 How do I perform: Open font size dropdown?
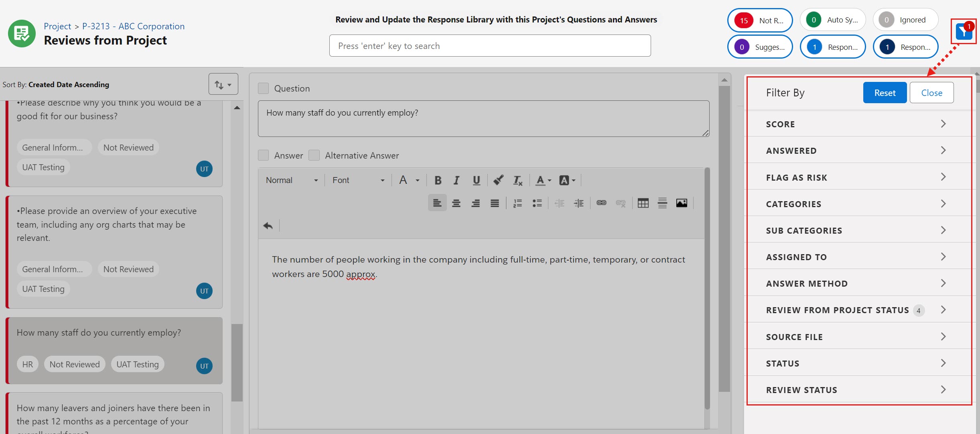409,180
